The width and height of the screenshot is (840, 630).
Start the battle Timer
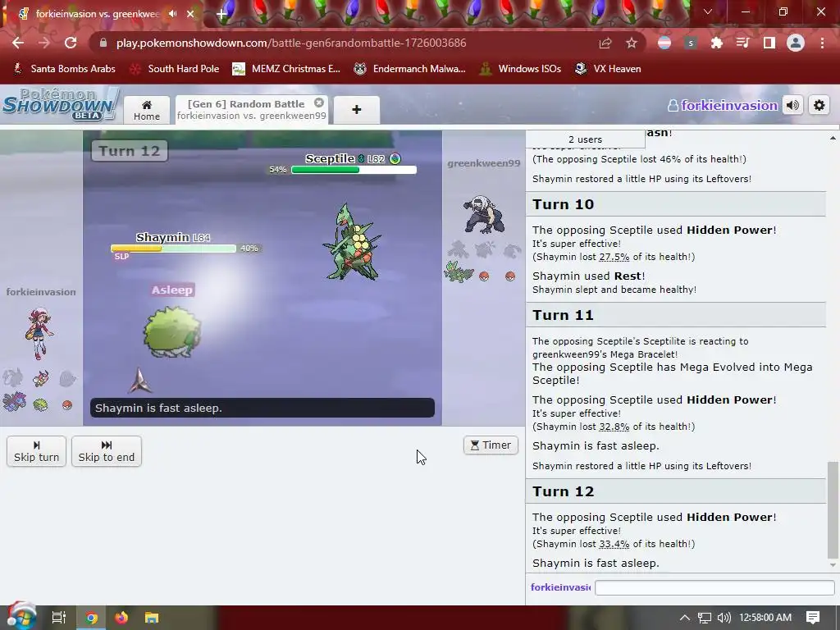click(491, 445)
